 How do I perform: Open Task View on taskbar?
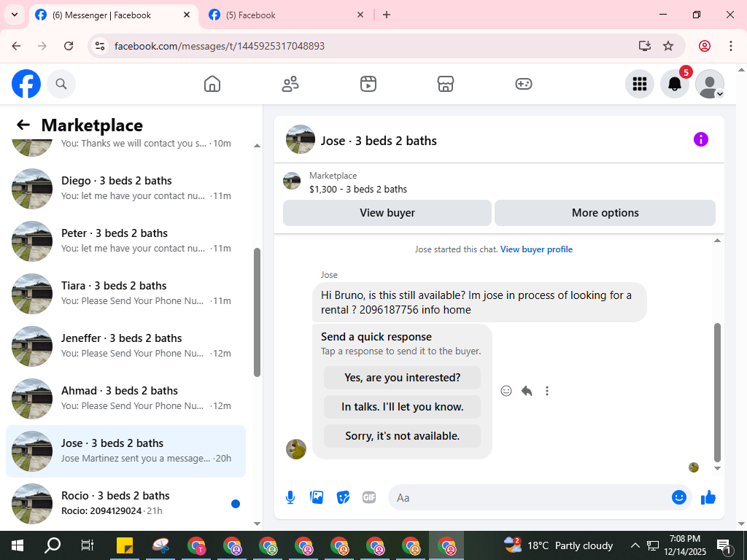click(88, 545)
